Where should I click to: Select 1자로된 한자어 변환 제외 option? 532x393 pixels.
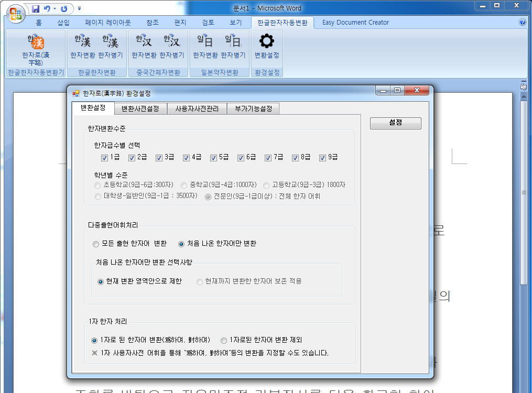click(224, 340)
